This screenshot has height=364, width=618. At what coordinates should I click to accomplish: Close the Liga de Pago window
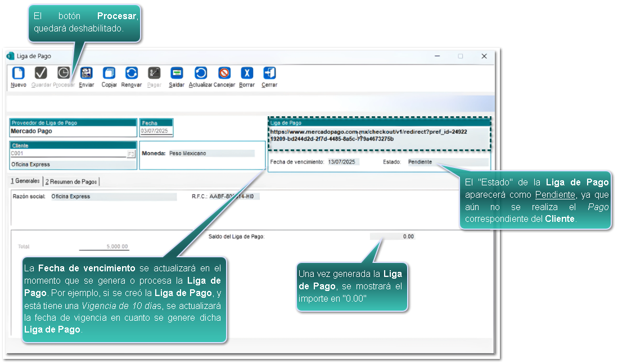(x=484, y=56)
